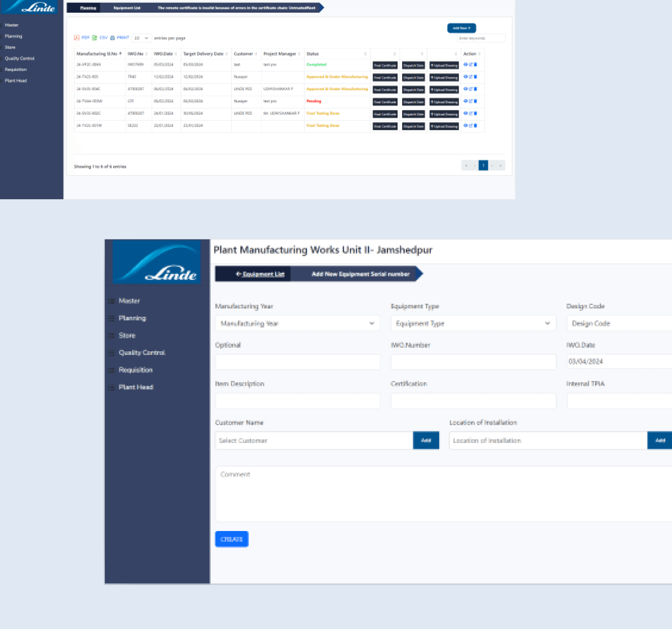Click the large Linde logo in form sidebar
The height and width of the screenshot is (629, 672).
point(157,262)
